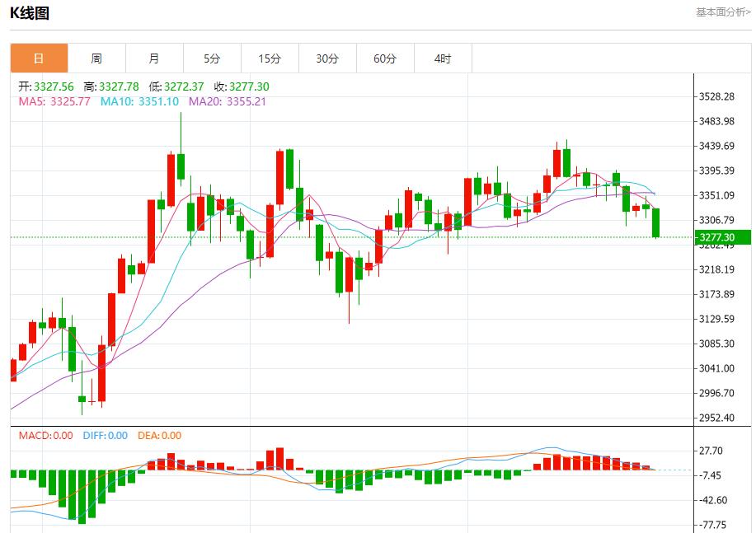Click the DEA value label
This screenshot has height=533, width=756.
[x=160, y=436]
